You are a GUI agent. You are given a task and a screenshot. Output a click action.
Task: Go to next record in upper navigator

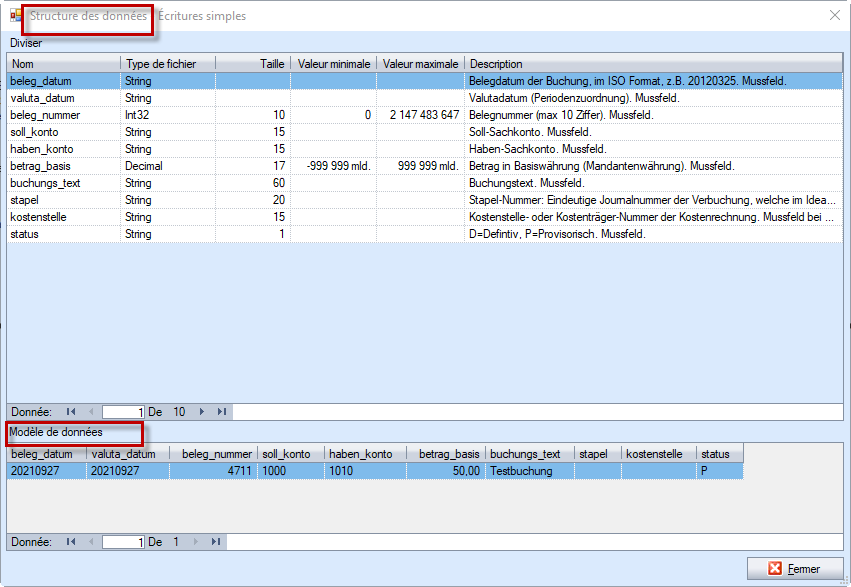click(201, 411)
